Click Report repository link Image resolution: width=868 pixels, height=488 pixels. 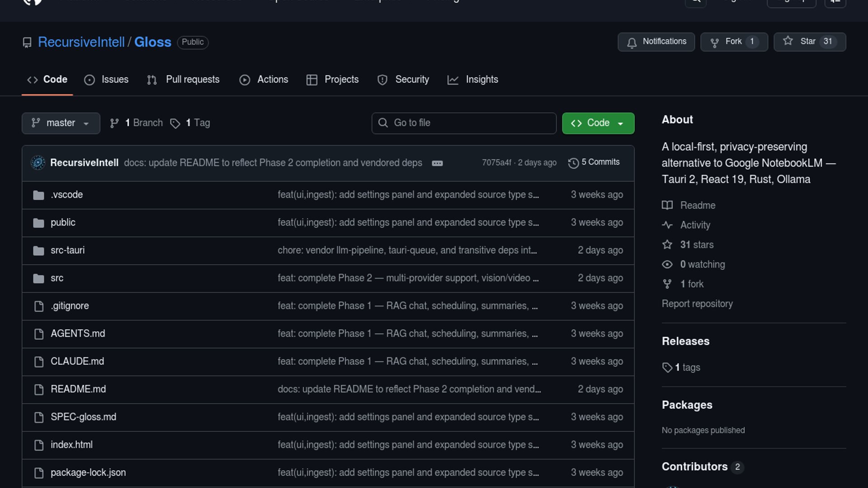click(697, 304)
